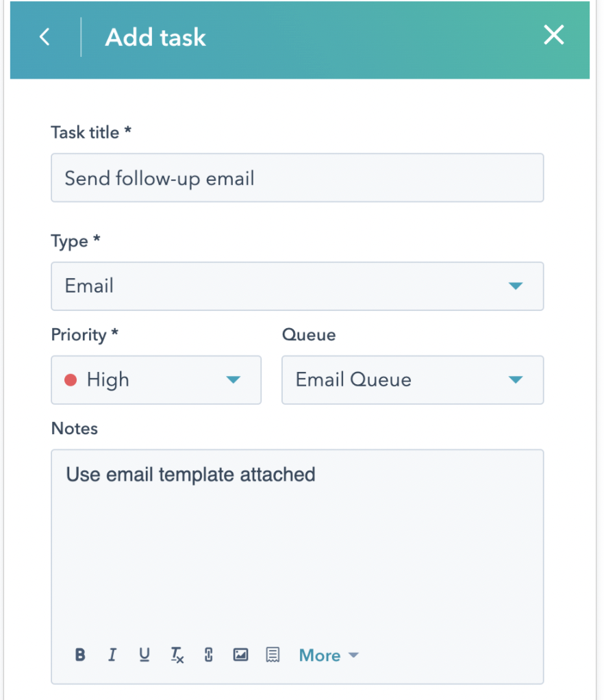The image size is (604, 700).
Task: Navigate back using the left arrow
Action: pyautogui.click(x=44, y=37)
